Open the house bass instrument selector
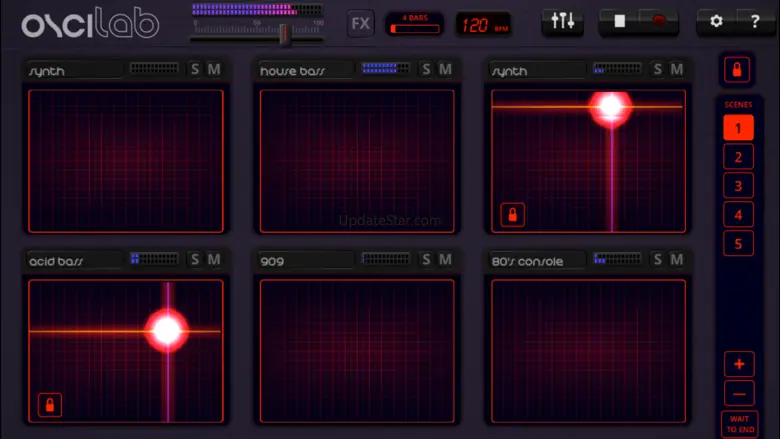Screen dimensions: 780x439 click(x=305, y=71)
